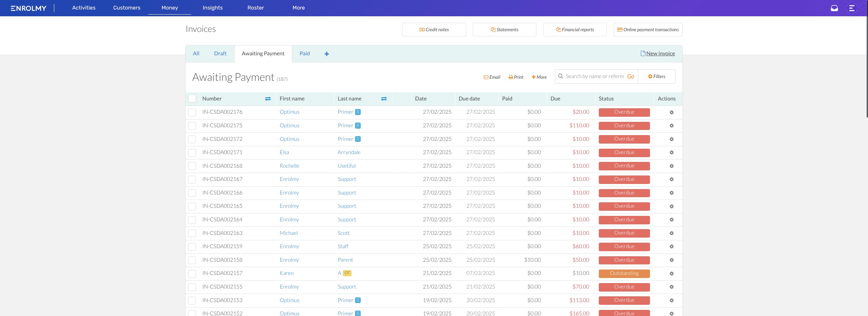868x316 pixels.
Task: Tick checkbox for invoice IN-CSDA002157
Action: click(192, 274)
